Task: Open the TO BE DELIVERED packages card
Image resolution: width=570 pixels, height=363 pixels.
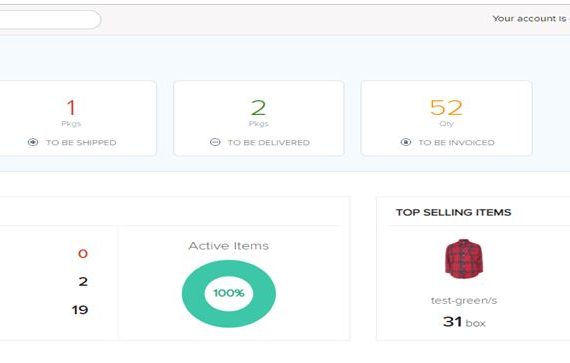Action: tap(259, 118)
